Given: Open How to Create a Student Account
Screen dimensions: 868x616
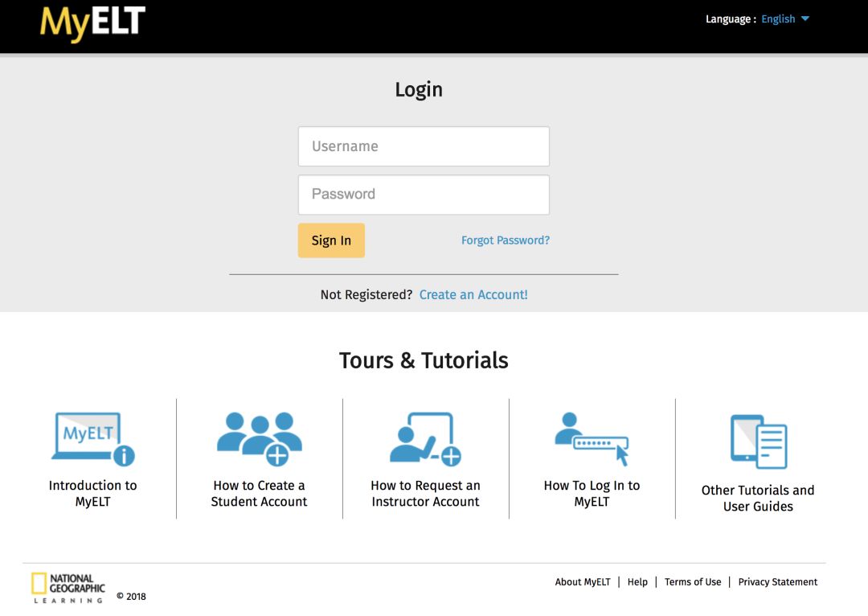Looking at the screenshot, I should (x=259, y=493).
